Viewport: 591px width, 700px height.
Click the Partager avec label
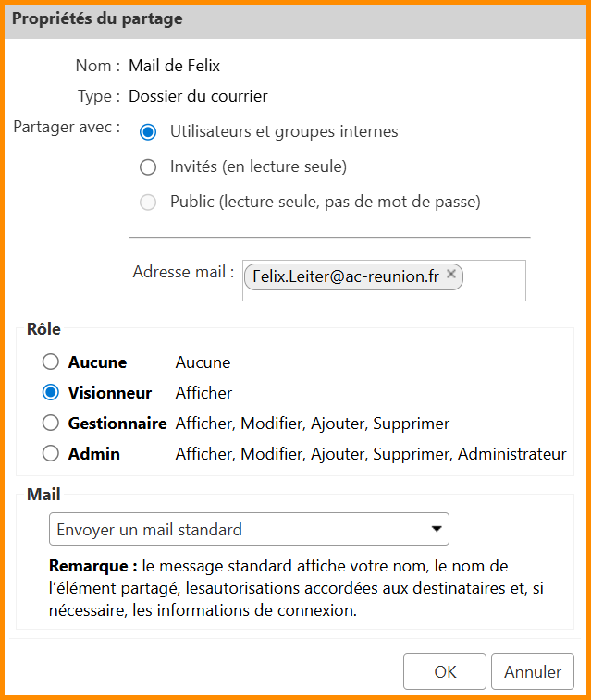(67, 127)
